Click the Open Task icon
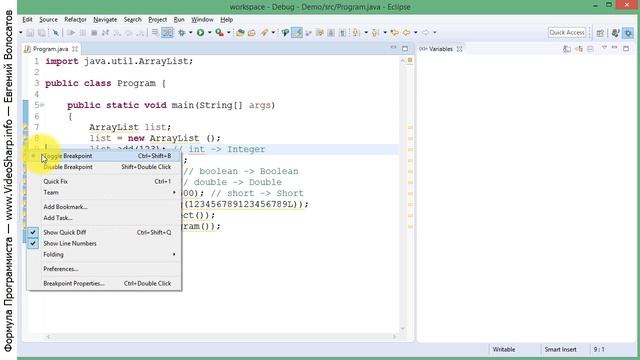Screen dimensions: 640x360 point(251,33)
